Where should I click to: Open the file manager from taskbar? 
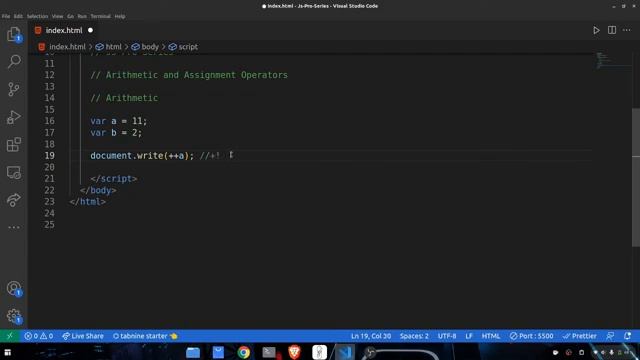point(193,352)
